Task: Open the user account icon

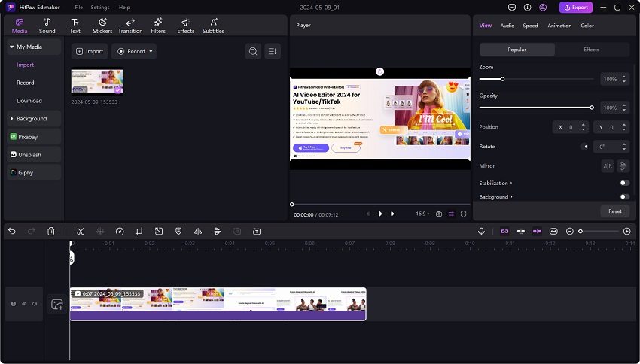Action: pyautogui.click(x=543, y=8)
